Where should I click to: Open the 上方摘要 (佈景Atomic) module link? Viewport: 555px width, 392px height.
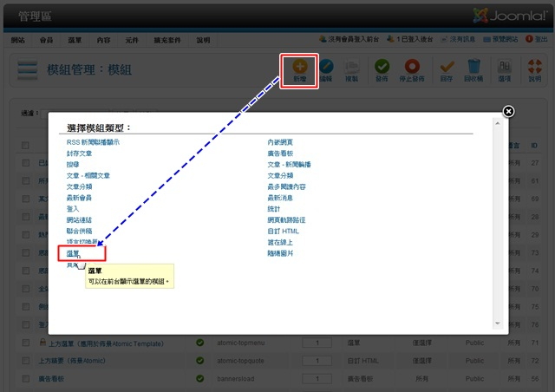pyautogui.click(x=72, y=361)
